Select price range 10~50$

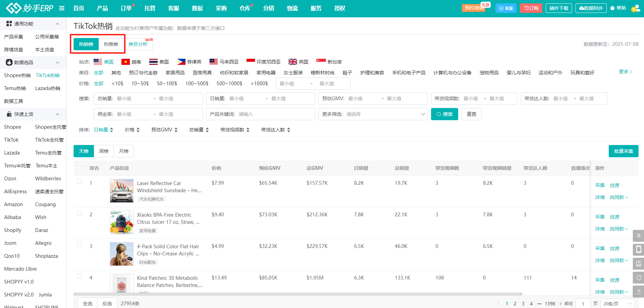(140, 84)
